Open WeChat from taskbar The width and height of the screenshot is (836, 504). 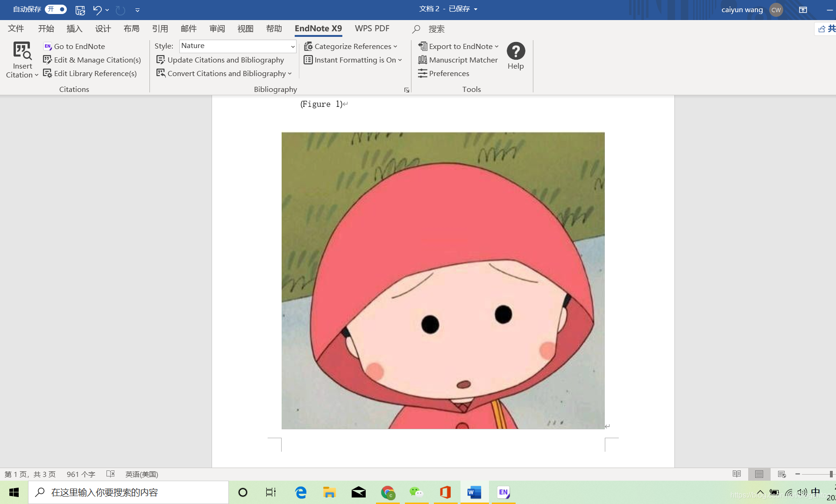(416, 492)
